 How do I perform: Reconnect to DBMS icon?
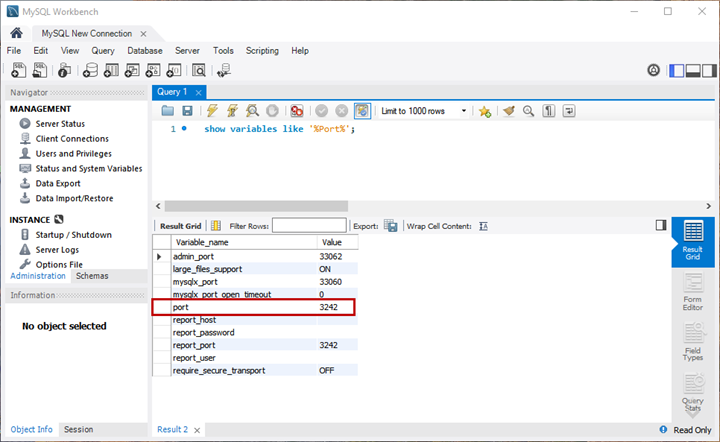[x=224, y=70]
